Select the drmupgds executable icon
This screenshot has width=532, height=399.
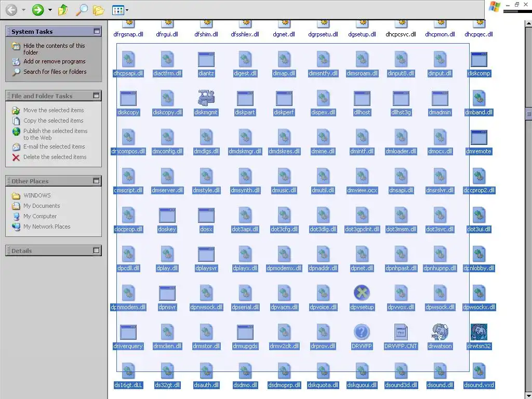tap(245, 332)
